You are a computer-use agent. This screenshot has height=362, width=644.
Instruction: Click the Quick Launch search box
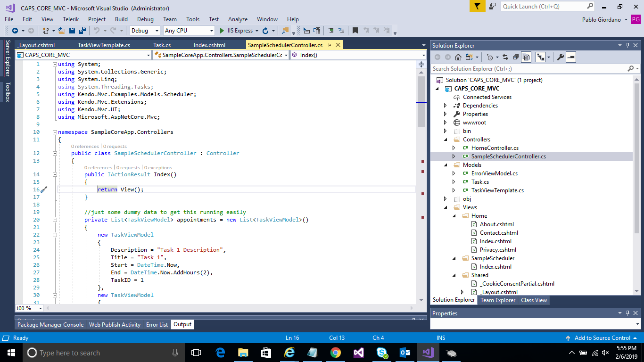[548, 7]
